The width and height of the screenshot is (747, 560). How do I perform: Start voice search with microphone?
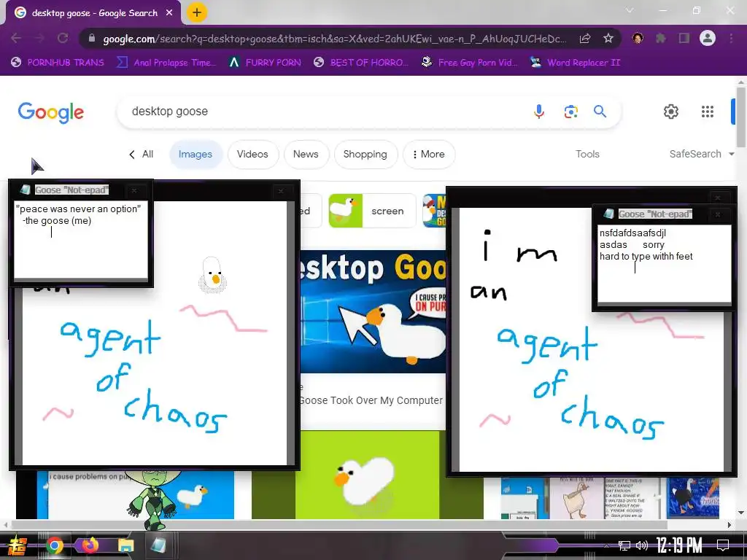(x=539, y=112)
